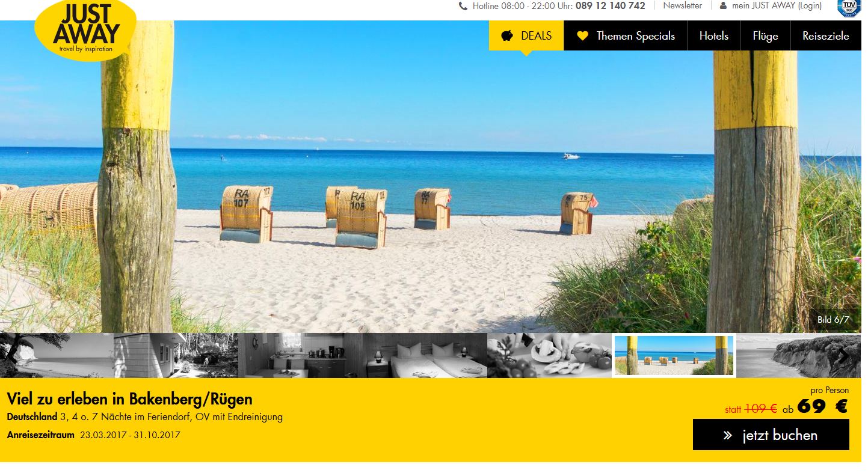Click the phone icon beside Hotline

[463, 6]
